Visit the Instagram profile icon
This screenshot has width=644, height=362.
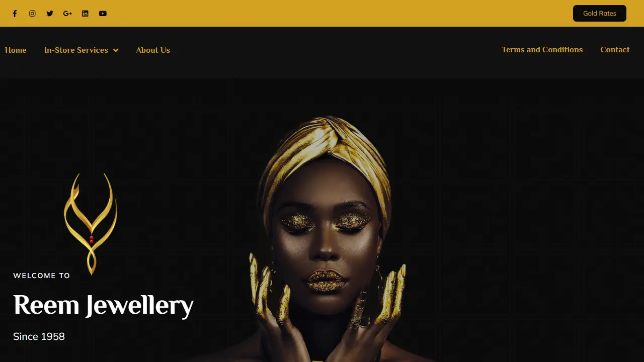tap(32, 14)
